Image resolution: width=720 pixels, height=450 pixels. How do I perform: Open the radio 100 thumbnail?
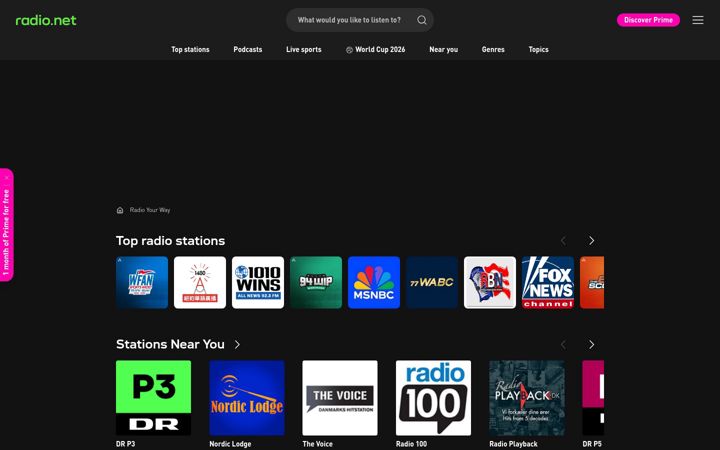click(x=433, y=398)
